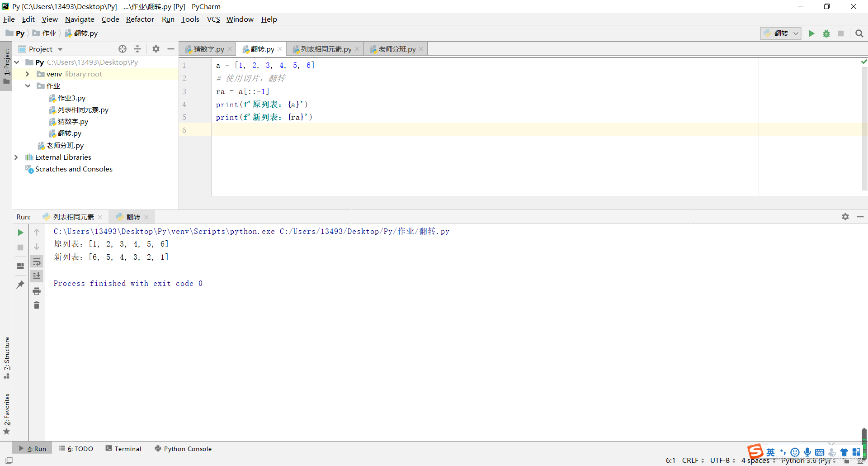The width and height of the screenshot is (868, 466).
Task: Place cursor on editor line 3 code
Action: pyautogui.click(x=242, y=91)
